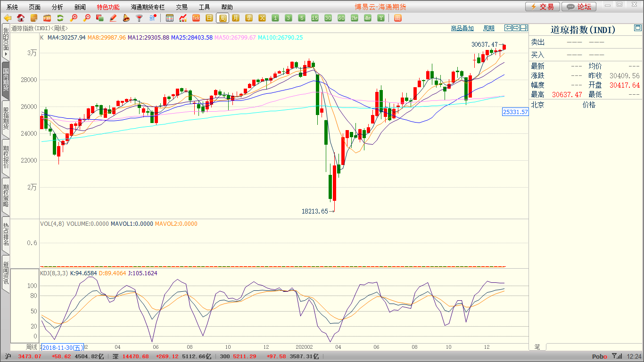Select the 4hr period
This screenshot has width=644, height=362.
pyautogui.click(x=368, y=18)
